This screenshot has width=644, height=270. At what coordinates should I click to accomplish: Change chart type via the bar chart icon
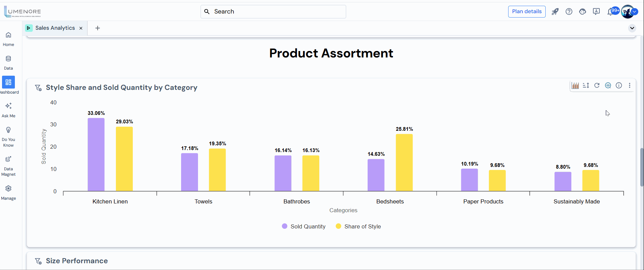(575, 85)
